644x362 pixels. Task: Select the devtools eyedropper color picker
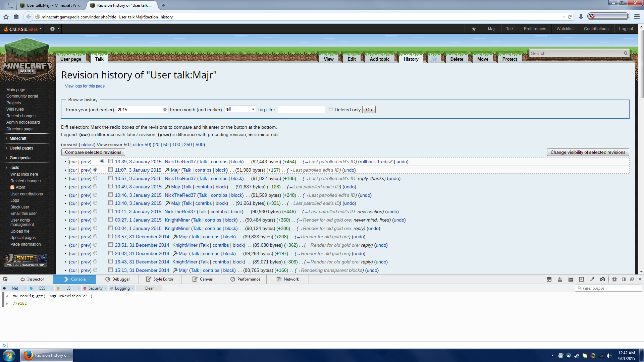(x=592, y=279)
